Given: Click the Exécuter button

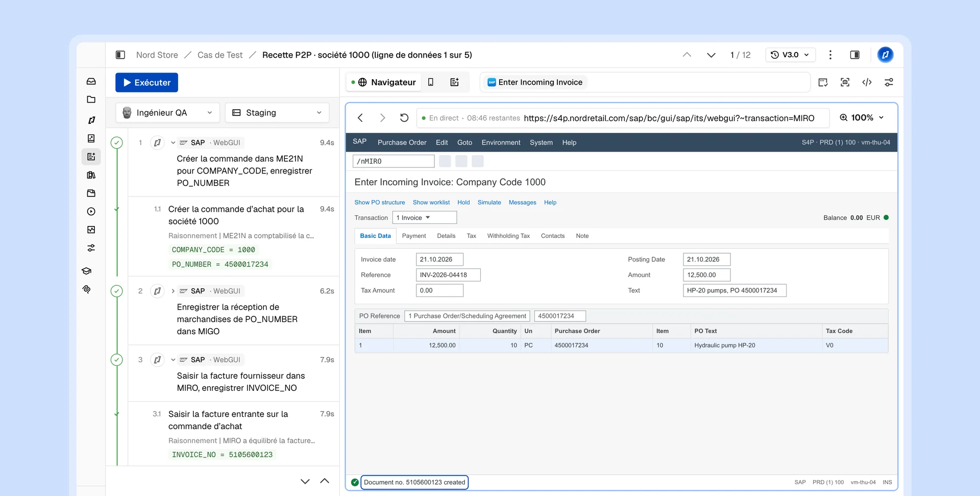Looking at the screenshot, I should (x=146, y=83).
